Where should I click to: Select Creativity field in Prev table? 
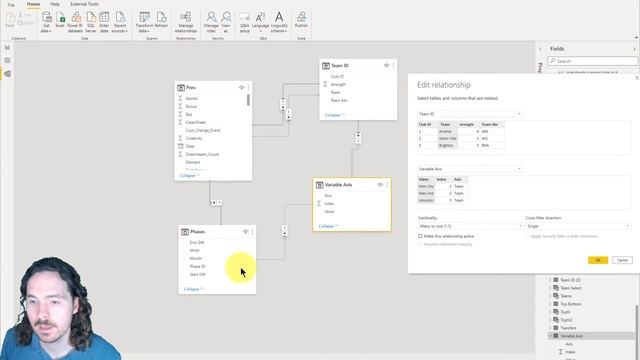(x=194, y=138)
